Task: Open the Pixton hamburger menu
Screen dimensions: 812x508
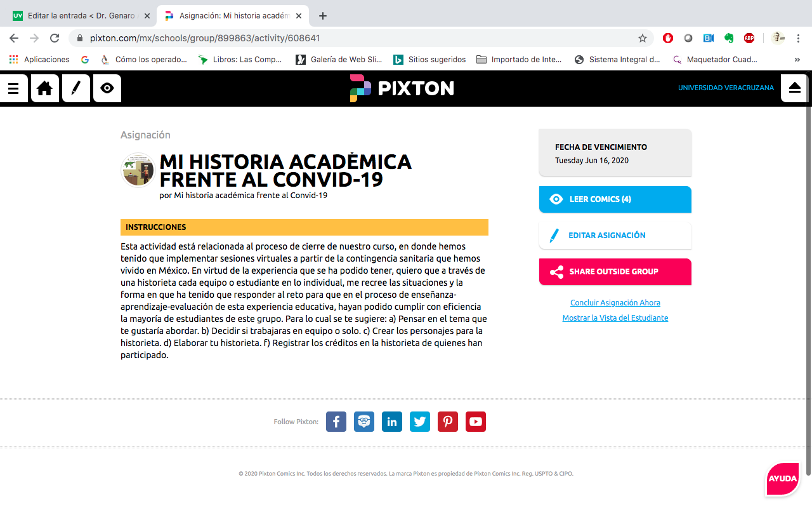Action: pyautogui.click(x=13, y=89)
